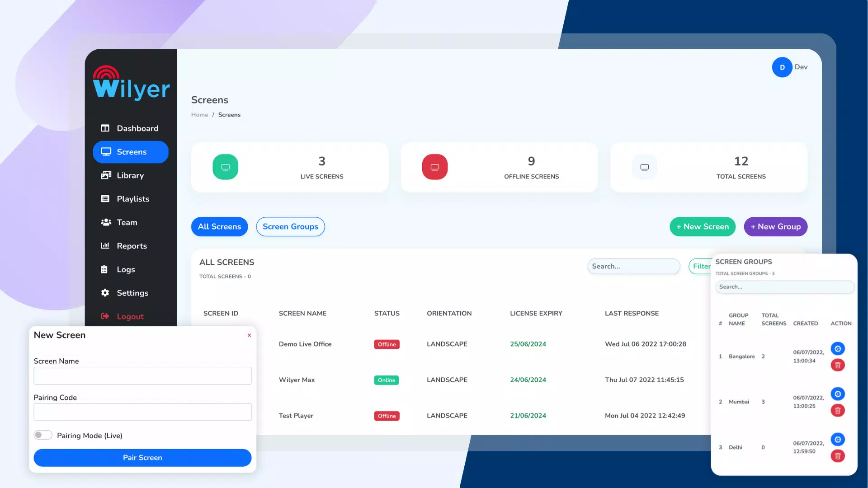Image resolution: width=868 pixels, height=488 pixels.
Task: Click the Library images icon
Action: pyautogui.click(x=106, y=175)
